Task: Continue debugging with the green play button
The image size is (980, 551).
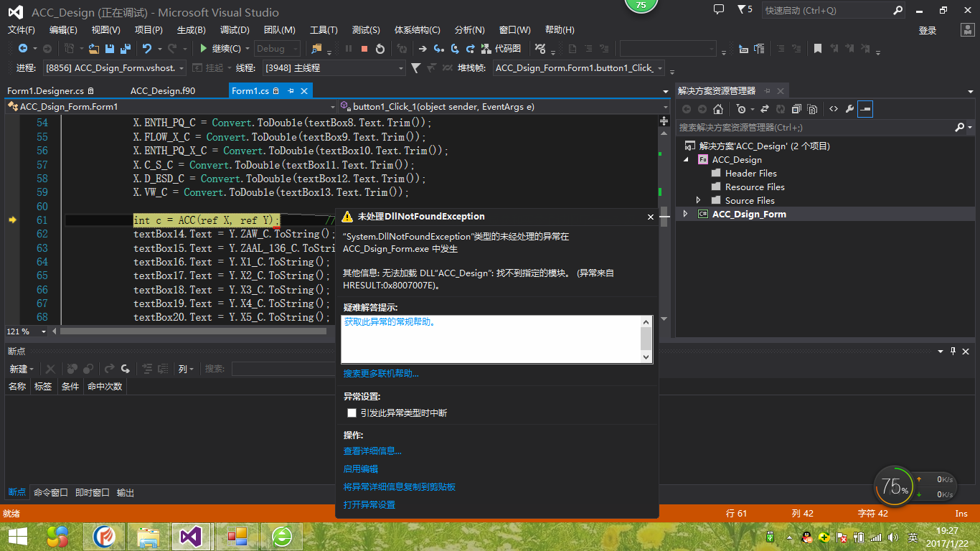Action: point(204,48)
